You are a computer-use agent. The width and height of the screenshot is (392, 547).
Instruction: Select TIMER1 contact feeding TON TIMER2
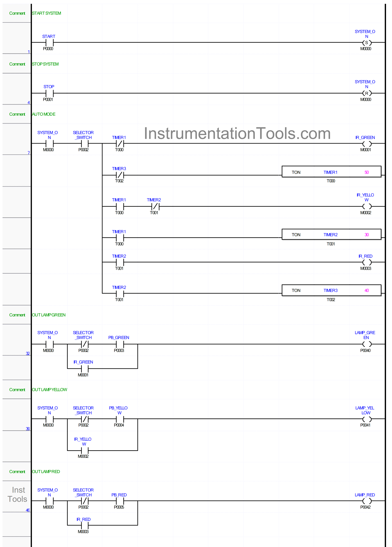coord(120,238)
